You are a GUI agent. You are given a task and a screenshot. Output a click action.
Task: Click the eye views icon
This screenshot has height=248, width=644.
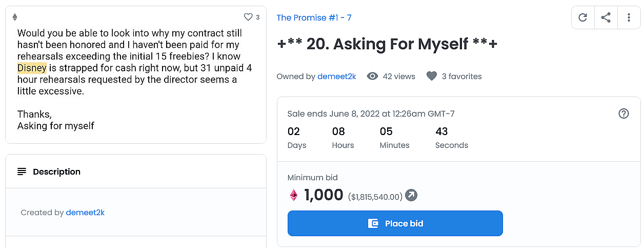373,77
